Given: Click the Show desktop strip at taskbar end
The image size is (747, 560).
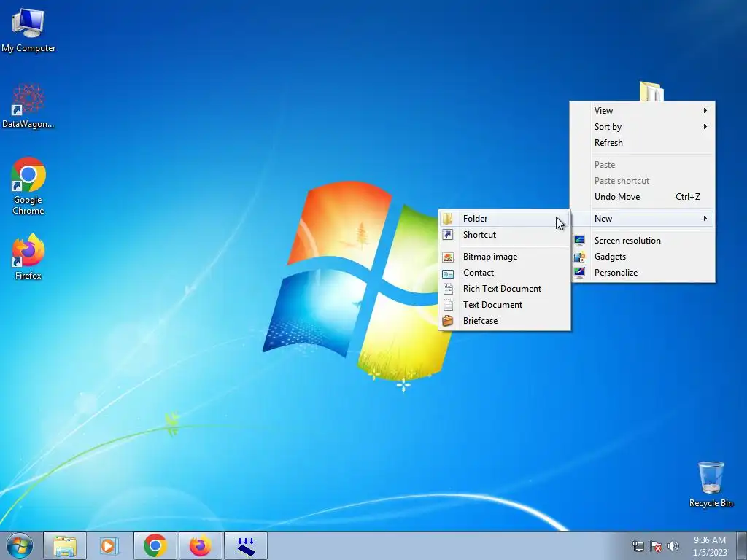Looking at the screenshot, I should click(742, 545).
